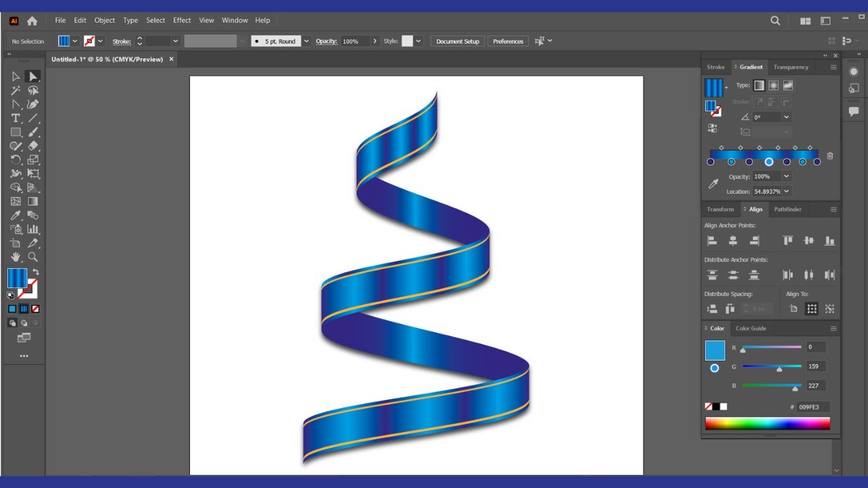
Task: Select the Eyedropper tool in toolbar
Action: (x=16, y=216)
